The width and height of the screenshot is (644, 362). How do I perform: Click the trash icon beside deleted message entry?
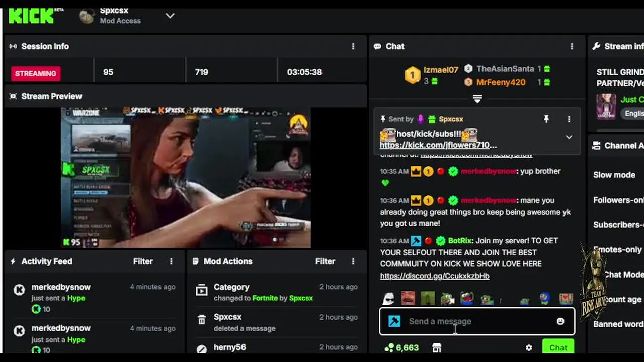201,320
